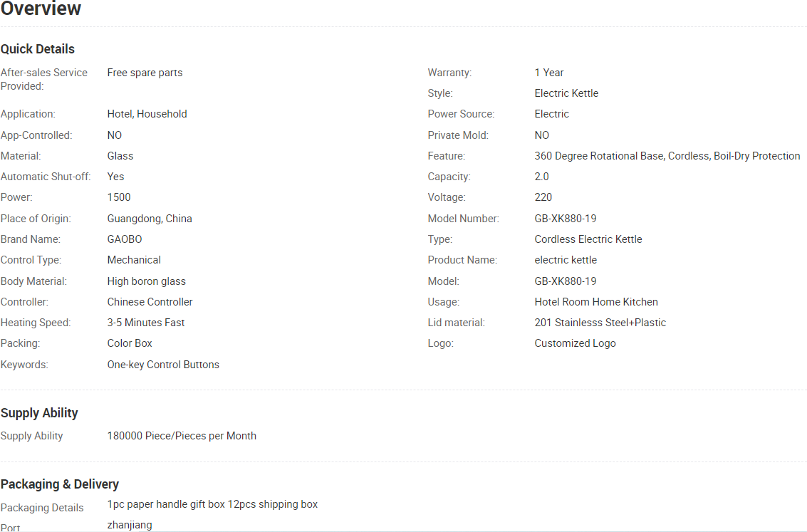The height and width of the screenshot is (532, 807).
Task: Click the 1 Year warranty value
Action: point(548,73)
